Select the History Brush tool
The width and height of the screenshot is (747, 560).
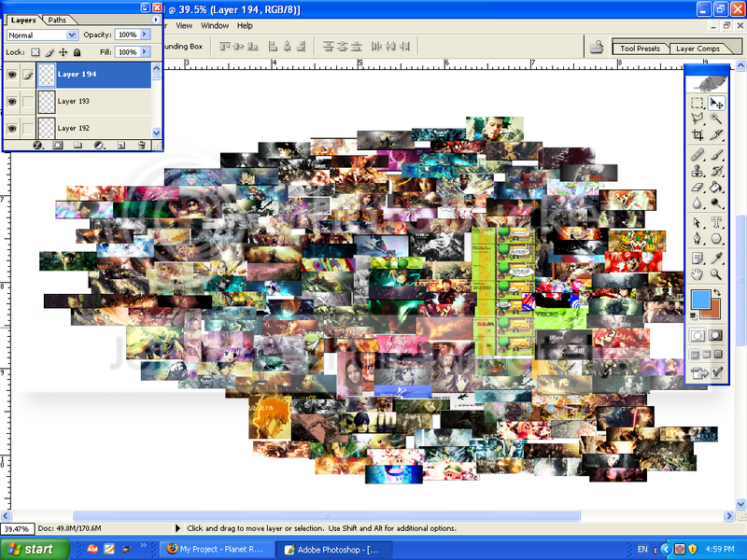(716, 171)
